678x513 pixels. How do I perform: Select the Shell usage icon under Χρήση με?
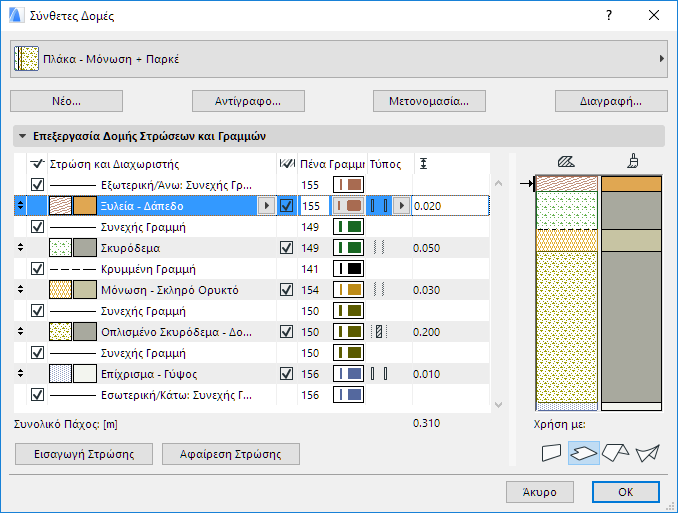(647, 453)
